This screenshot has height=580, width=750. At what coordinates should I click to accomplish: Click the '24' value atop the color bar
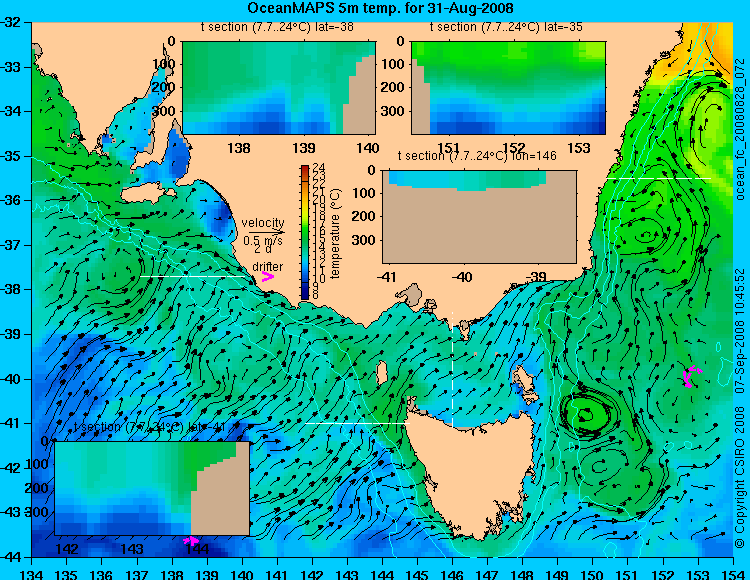coord(319,168)
